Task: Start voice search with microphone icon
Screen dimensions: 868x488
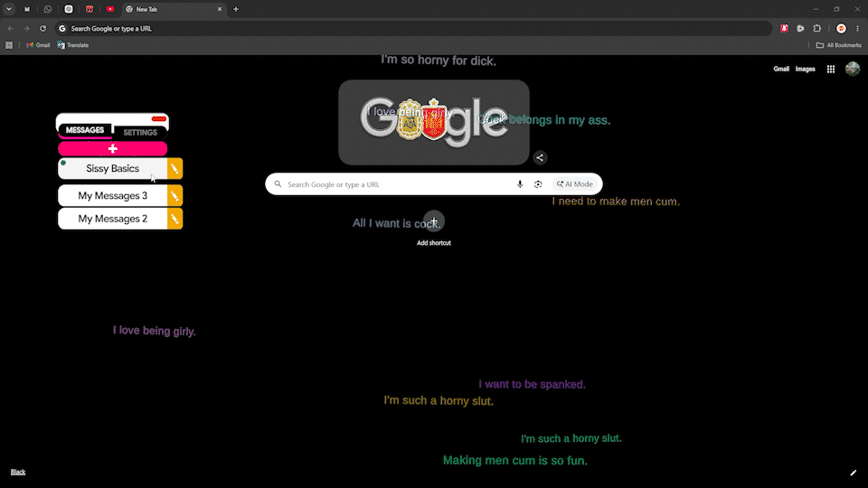Action: point(520,184)
